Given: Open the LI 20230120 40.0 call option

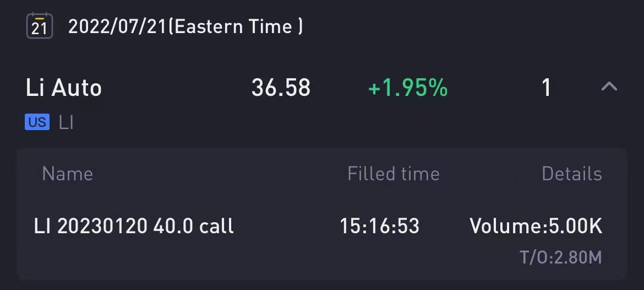Looking at the screenshot, I should coord(134,226).
